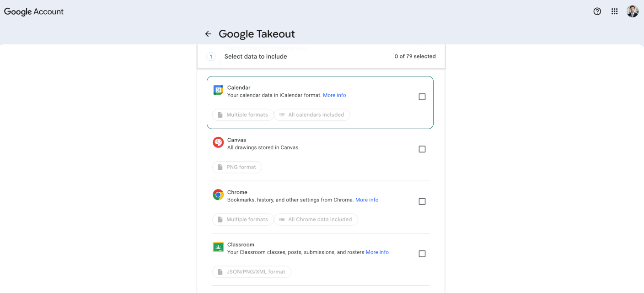Open the Google apps grid

615,11
